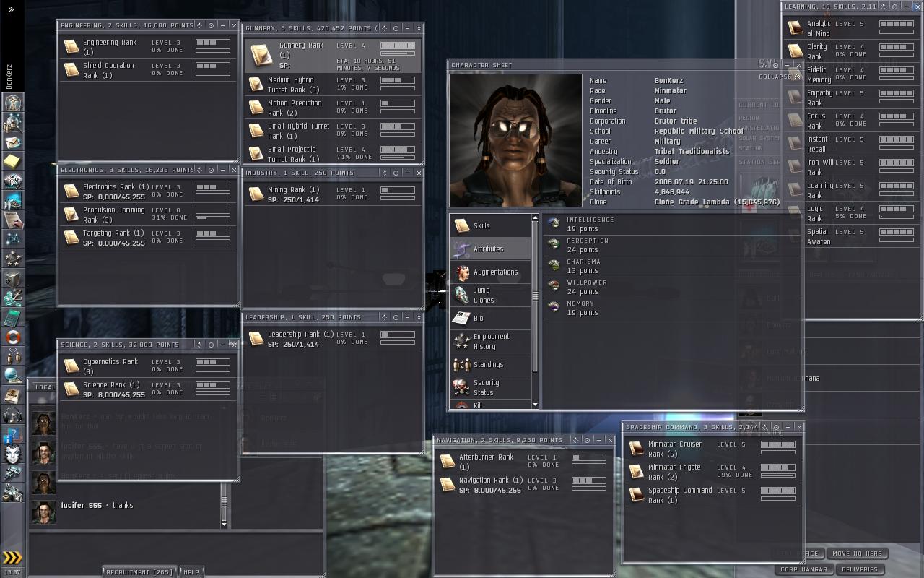This screenshot has height=578, width=924.
Task: Open the cube icon in the sidebar
Action: pyautogui.click(x=13, y=278)
